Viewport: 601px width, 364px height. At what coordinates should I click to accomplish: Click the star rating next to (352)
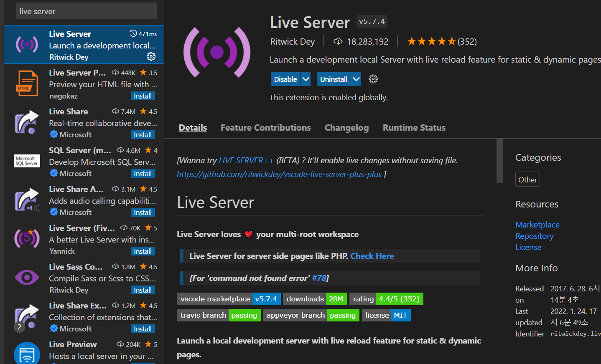coord(432,41)
